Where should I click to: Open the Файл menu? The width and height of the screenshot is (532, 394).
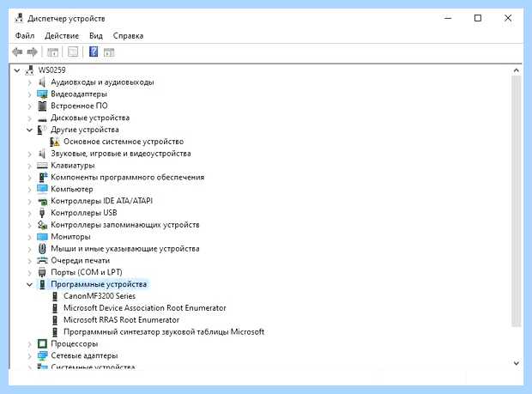(x=25, y=36)
